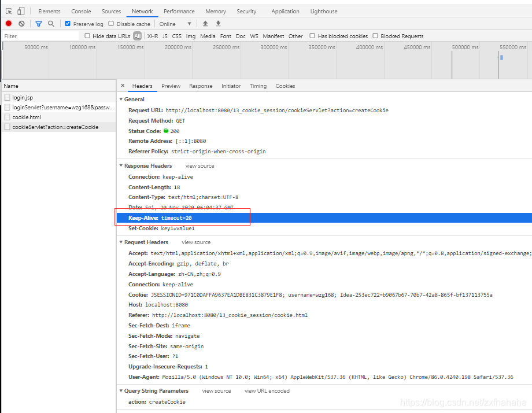The image size is (532, 413).
Task: Filter requests by All
Action: pos(137,36)
